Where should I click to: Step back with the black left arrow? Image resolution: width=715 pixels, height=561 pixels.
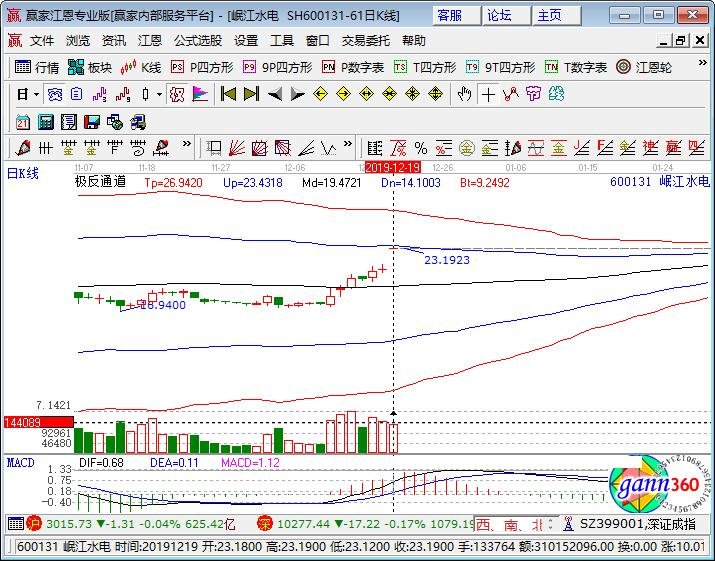[x=275, y=94]
